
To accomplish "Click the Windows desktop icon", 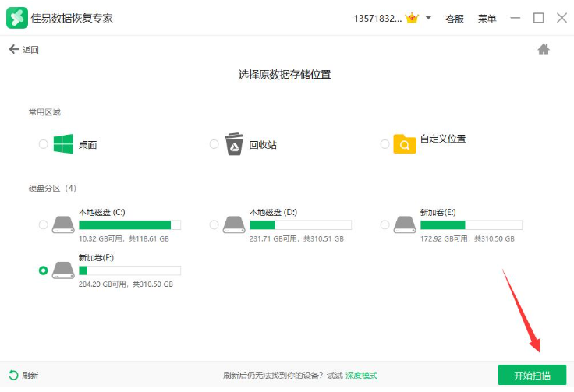I will [63, 144].
